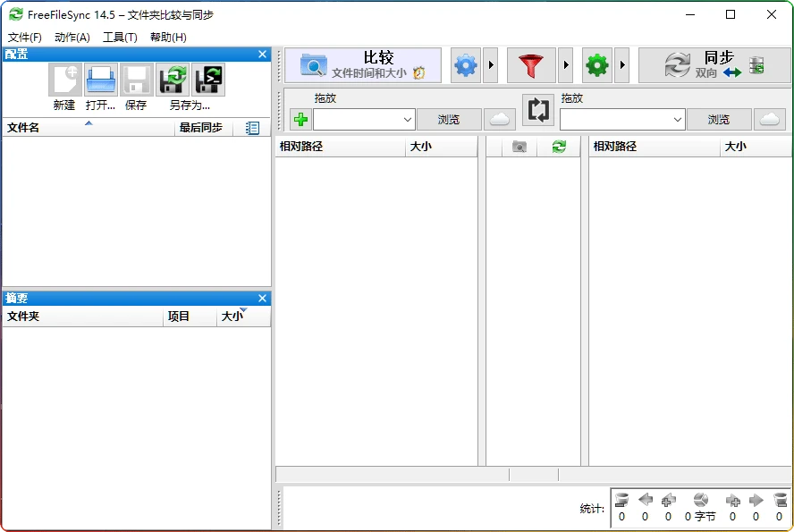Close the 摘要 overview panel
Screen dimensions: 794x532
click(262, 298)
